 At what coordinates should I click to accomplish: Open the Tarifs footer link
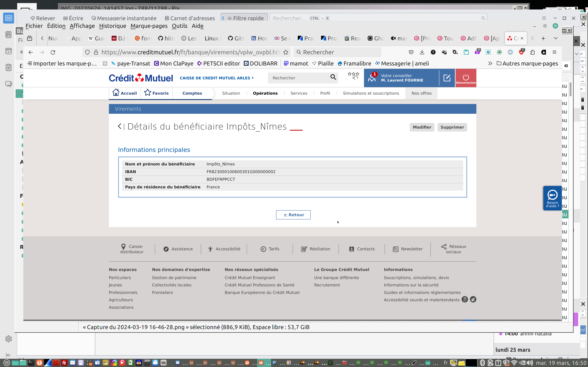pyautogui.click(x=270, y=249)
